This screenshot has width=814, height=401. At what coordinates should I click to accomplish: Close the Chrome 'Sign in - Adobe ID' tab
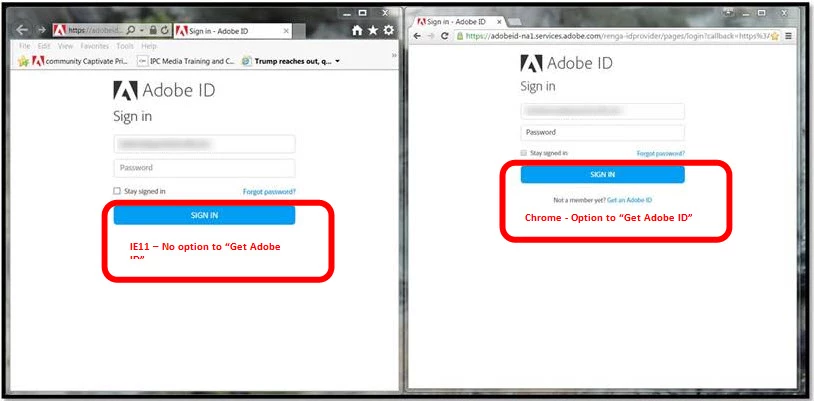499,22
